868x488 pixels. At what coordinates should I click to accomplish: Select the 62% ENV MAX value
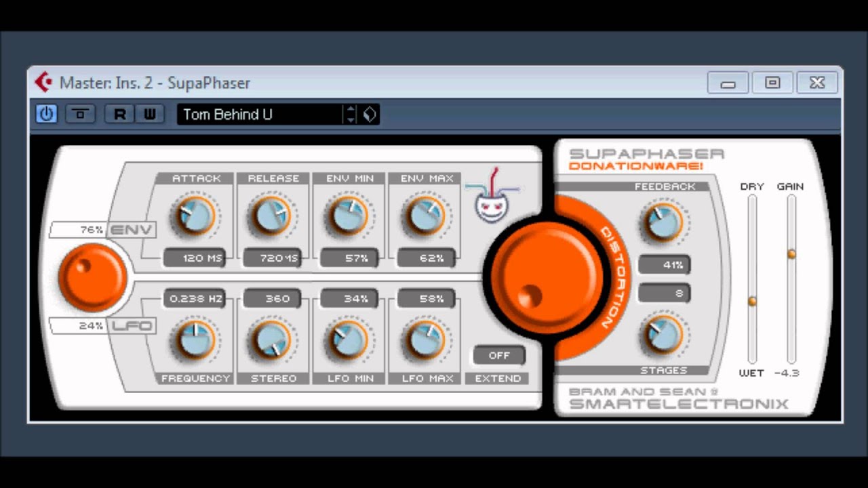(x=426, y=258)
